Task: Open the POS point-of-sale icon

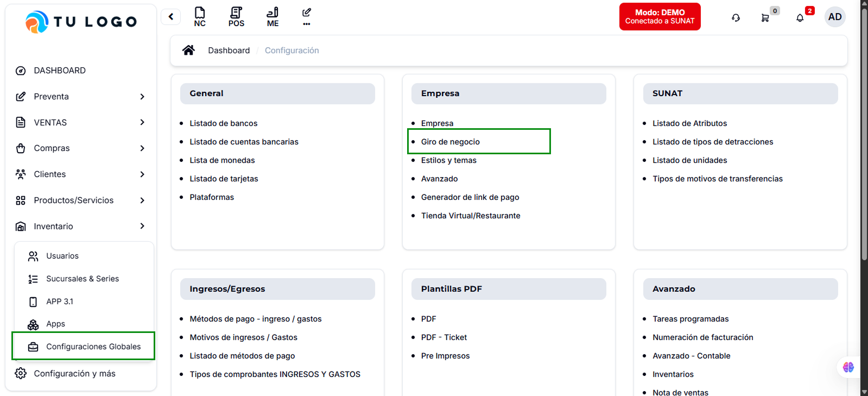Action: [x=236, y=16]
